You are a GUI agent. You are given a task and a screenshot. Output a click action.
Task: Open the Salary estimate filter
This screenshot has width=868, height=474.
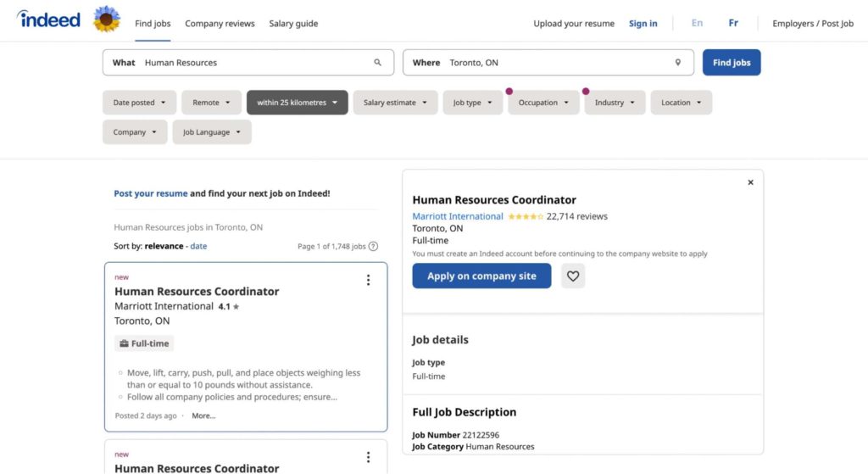pyautogui.click(x=395, y=103)
